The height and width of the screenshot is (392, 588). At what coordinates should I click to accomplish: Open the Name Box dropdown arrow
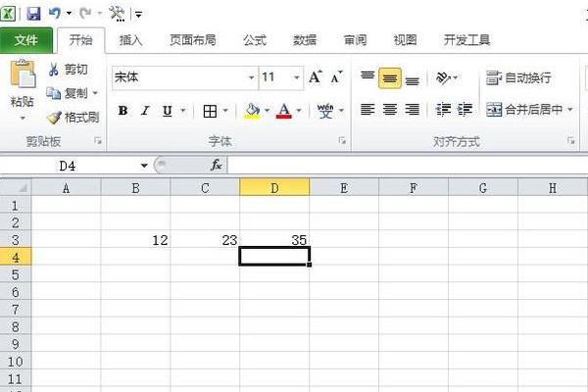[144, 166]
